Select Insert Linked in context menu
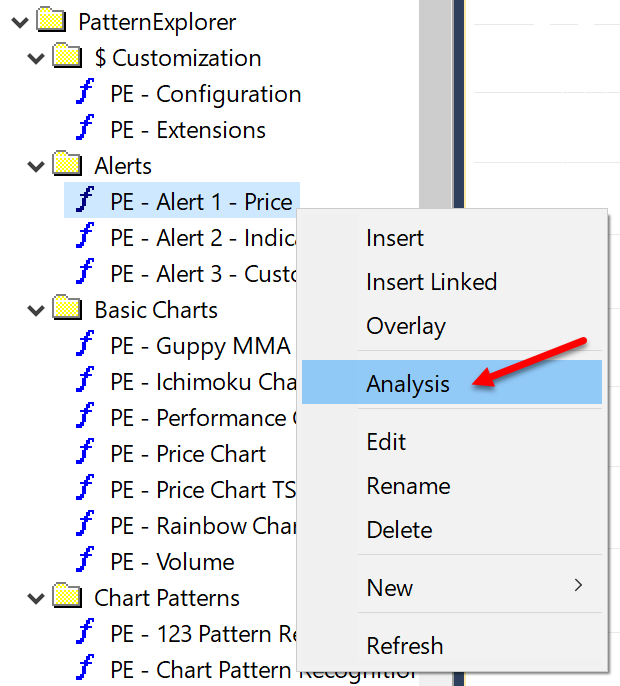The width and height of the screenshot is (620, 686). [x=431, y=282]
